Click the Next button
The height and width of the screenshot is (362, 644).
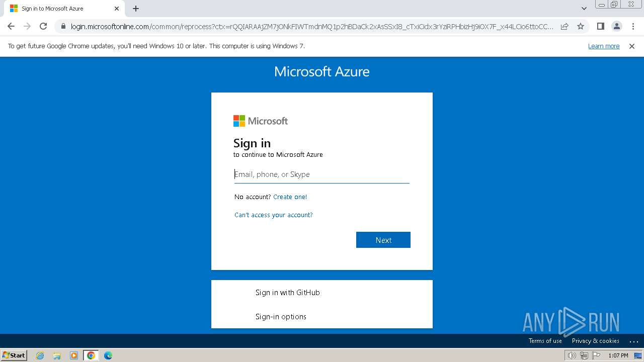pyautogui.click(x=383, y=240)
